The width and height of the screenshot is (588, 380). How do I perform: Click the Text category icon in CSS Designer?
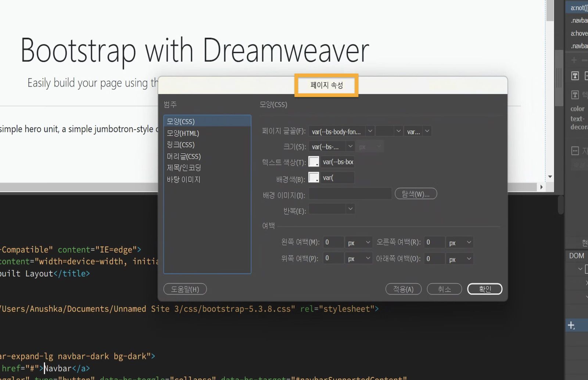click(575, 76)
